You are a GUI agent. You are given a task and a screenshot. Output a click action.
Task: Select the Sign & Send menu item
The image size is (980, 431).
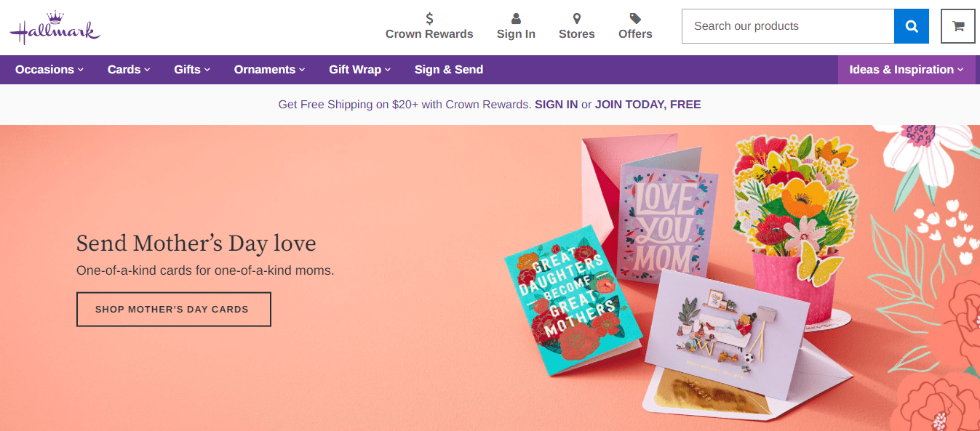click(449, 70)
